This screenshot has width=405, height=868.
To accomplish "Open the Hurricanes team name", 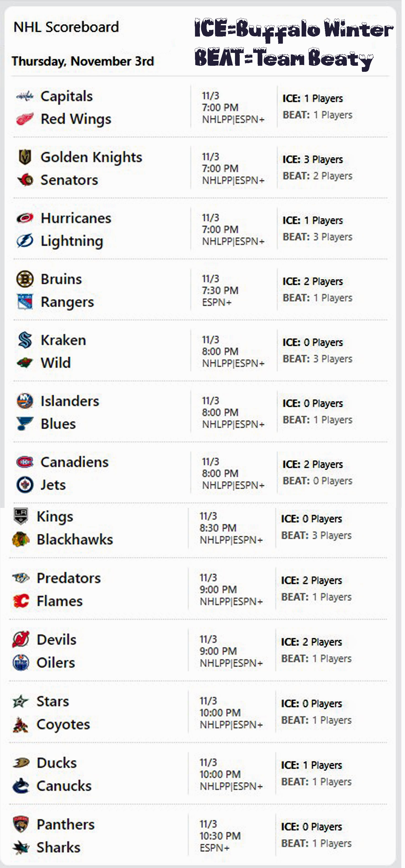I will [76, 218].
